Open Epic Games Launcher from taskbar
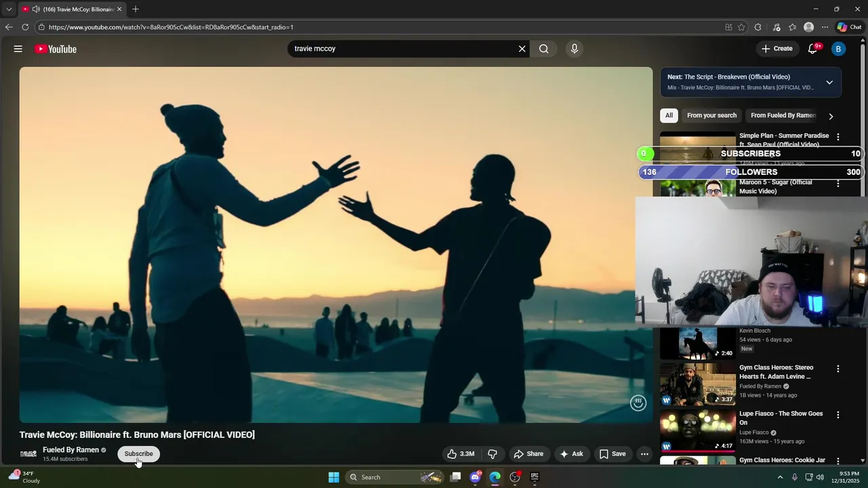 (534, 477)
